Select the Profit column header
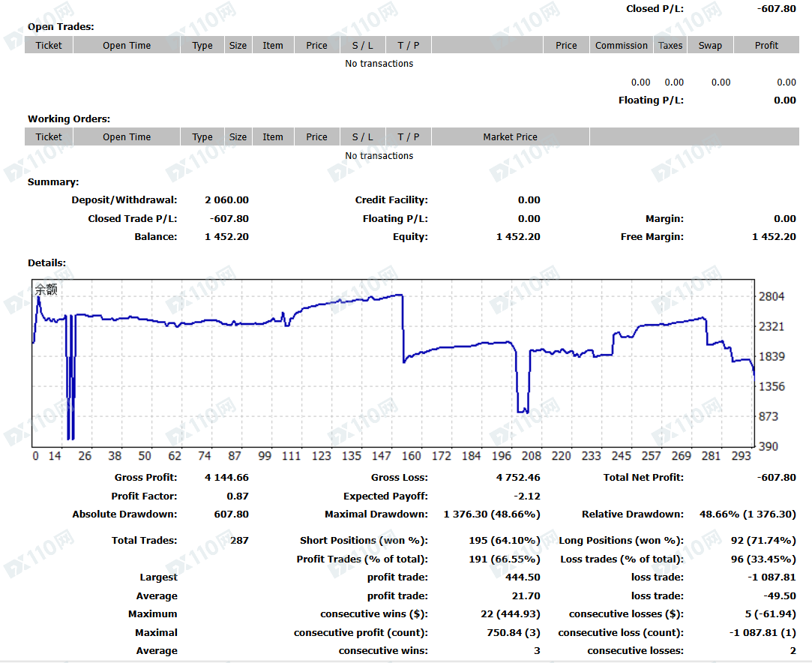The width and height of the screenshot is (812, 663). (766, 45)
